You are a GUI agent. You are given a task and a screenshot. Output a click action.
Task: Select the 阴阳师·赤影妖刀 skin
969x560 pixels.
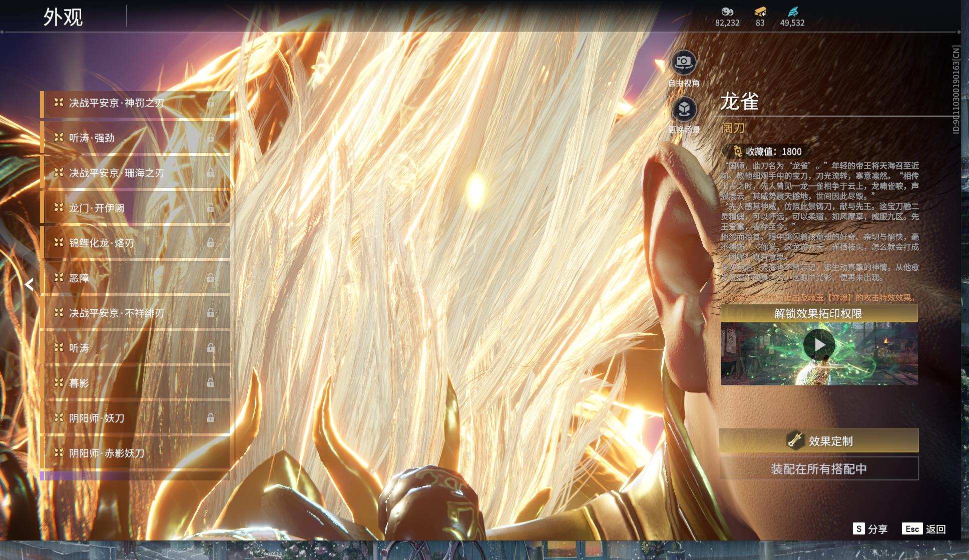tap(135, 453)
